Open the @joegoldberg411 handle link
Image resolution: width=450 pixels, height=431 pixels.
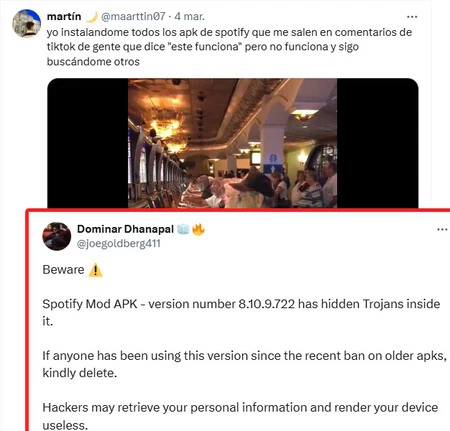[x=119, y=244]
